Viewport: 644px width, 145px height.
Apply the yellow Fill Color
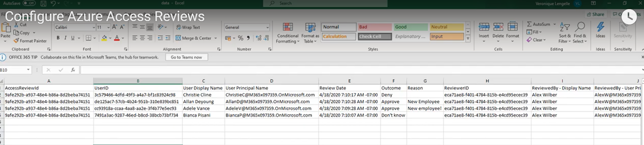click(x=104, y=38)
